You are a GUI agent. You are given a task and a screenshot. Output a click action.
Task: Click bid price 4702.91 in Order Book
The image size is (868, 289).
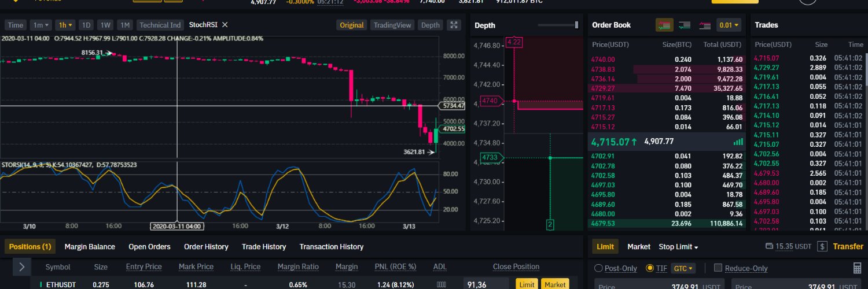click(603, 156)
